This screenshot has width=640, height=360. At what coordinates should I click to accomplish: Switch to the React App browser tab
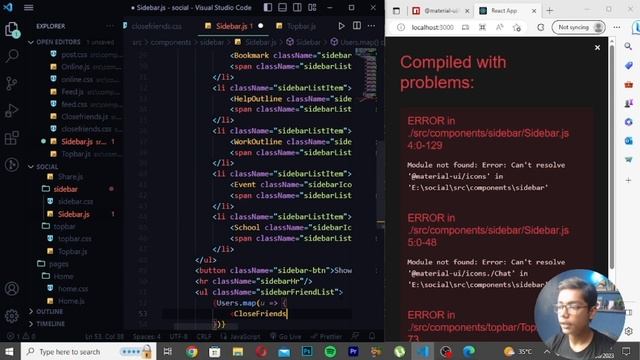coord(508,11)
